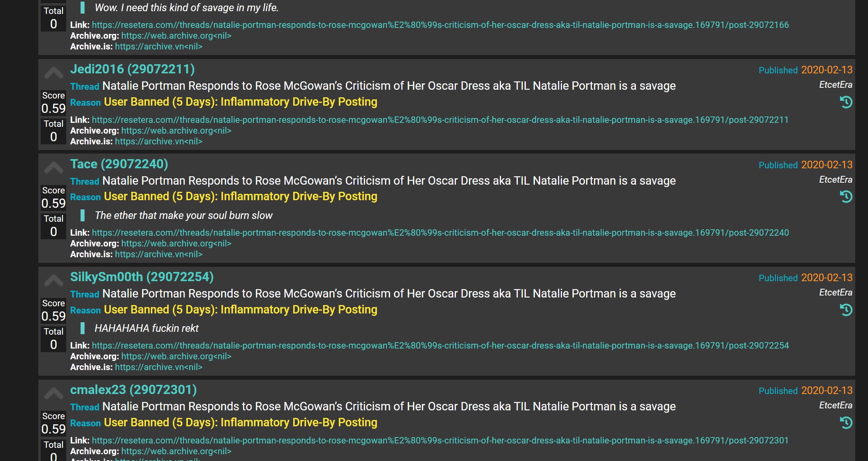The image size is (868, 461).
Task: Open Archive.is link in SilkySm00th entry
Action: 159,367
